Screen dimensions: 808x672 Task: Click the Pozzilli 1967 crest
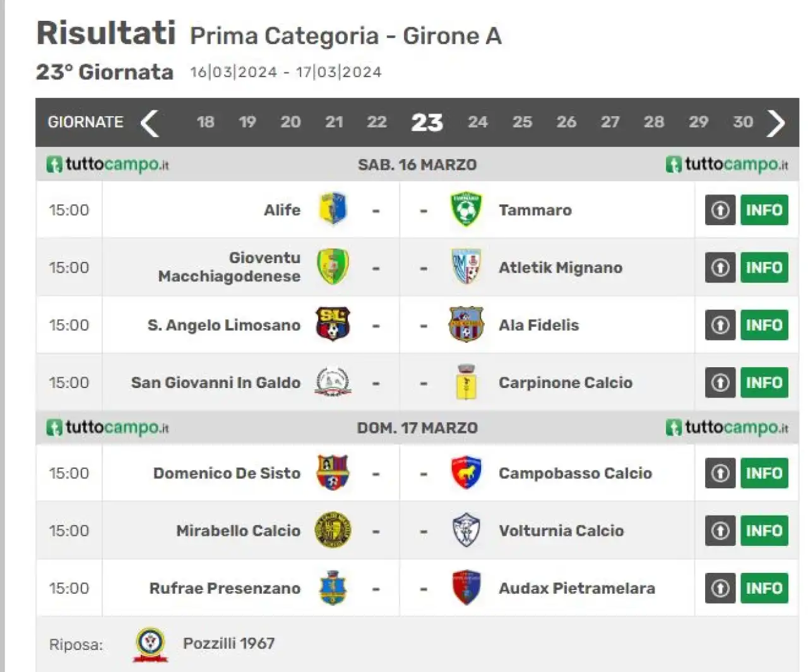(x=150, y=644)
